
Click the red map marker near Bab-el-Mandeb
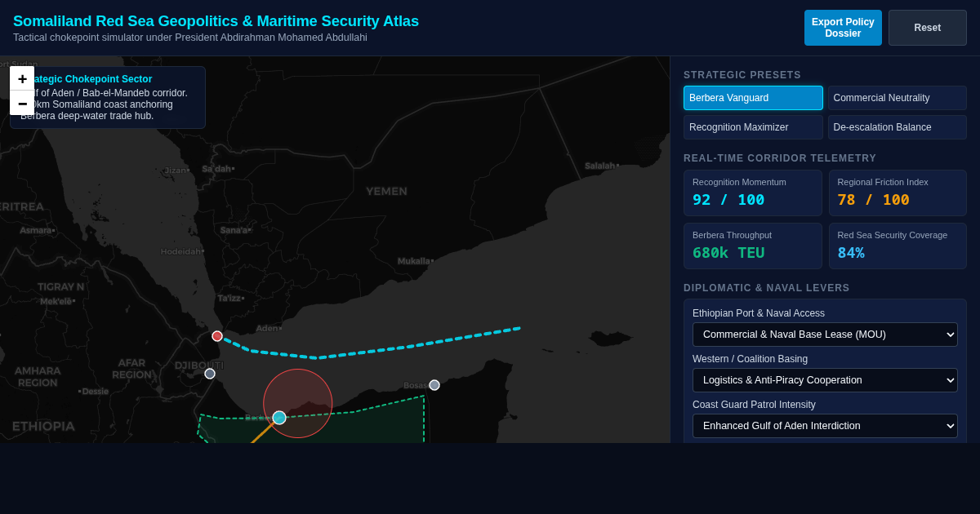coord(217,336)
